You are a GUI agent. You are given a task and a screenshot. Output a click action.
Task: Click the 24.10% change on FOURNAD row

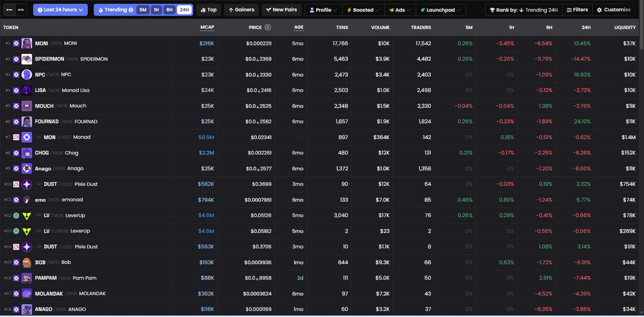coord(583,121)
